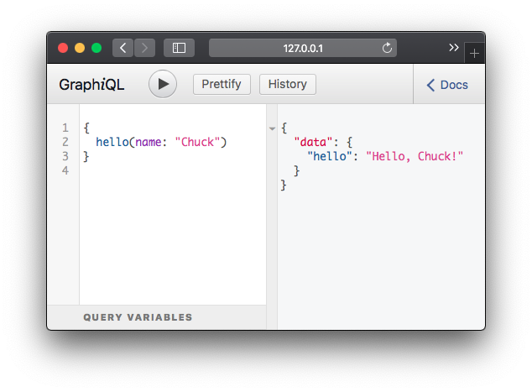Open a new tab with plus icon

tap(474, 53)
